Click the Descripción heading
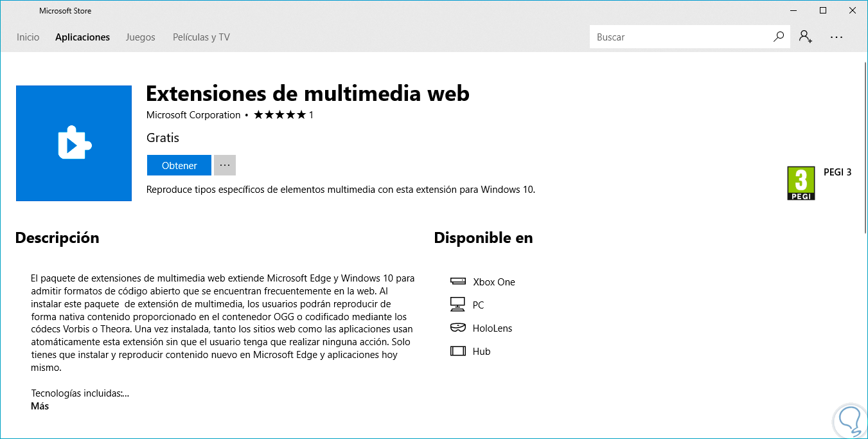The image size is (868, 439). coord(57,238)
